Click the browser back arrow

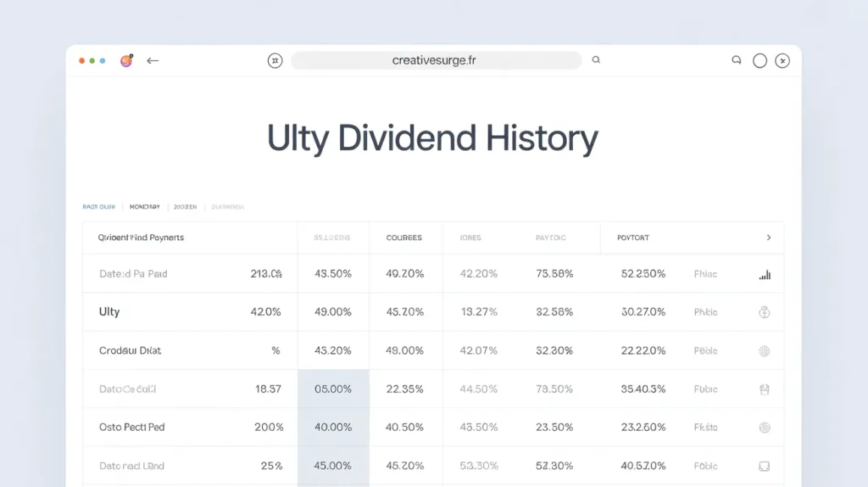point(153,61)
